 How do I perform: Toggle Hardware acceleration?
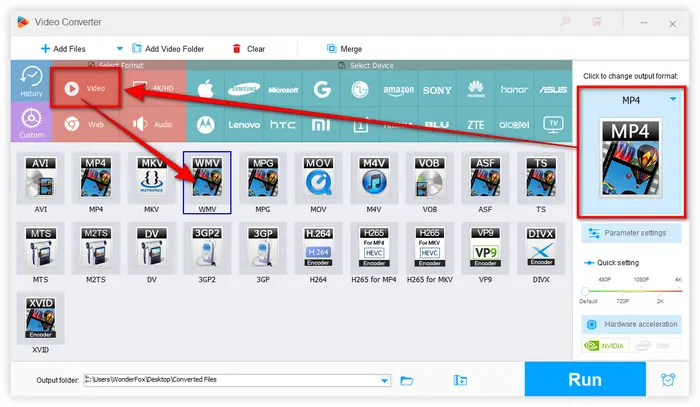(x=631, y=324)
